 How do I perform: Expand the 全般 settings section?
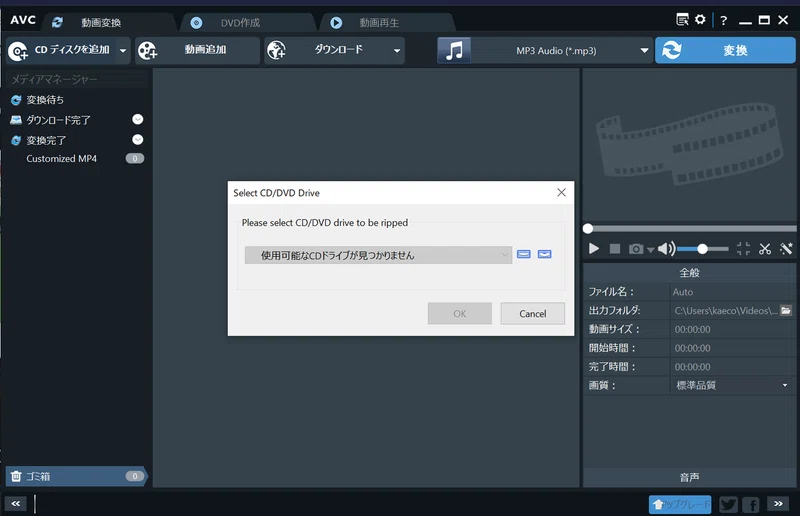(x=689, y=273)
